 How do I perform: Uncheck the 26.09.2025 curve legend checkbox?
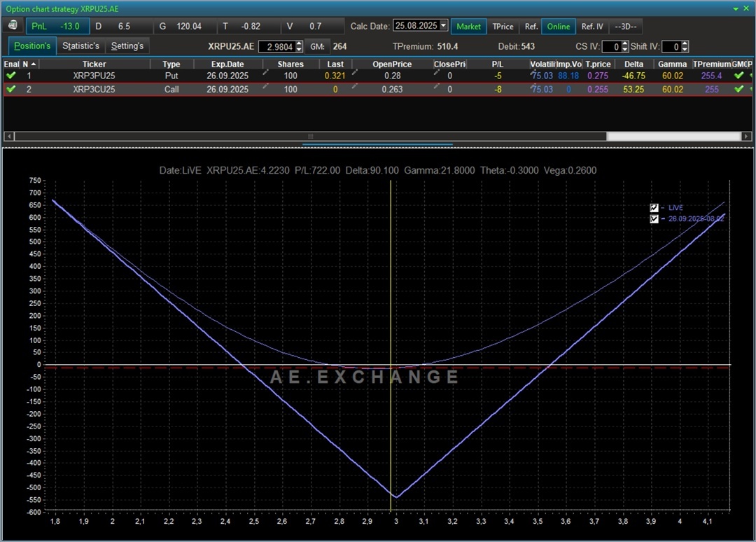(654, 219)
